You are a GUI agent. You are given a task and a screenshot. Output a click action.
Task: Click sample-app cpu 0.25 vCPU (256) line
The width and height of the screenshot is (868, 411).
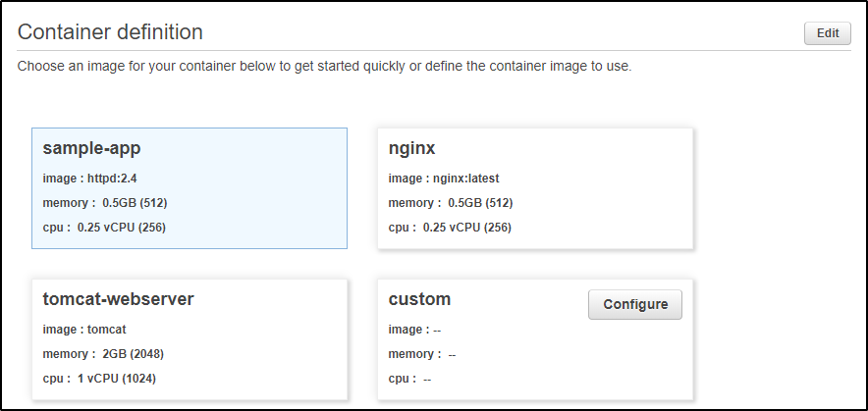click(104, 228)
